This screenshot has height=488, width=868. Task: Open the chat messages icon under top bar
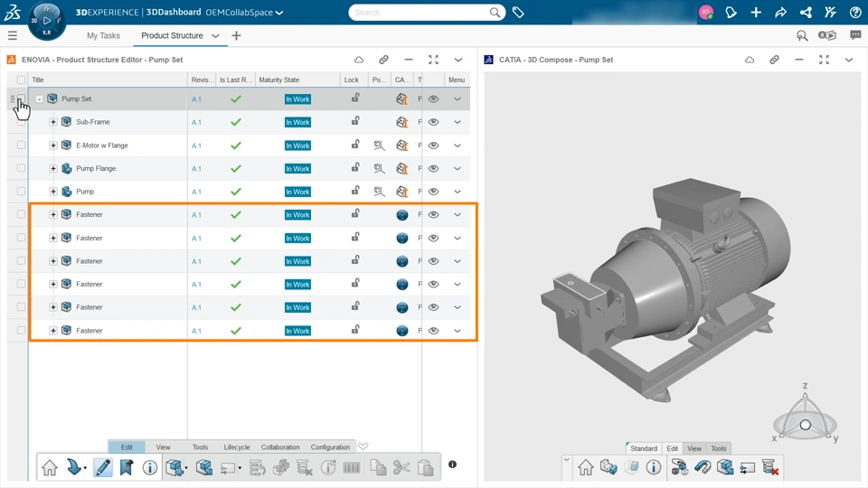coord(855,35)
